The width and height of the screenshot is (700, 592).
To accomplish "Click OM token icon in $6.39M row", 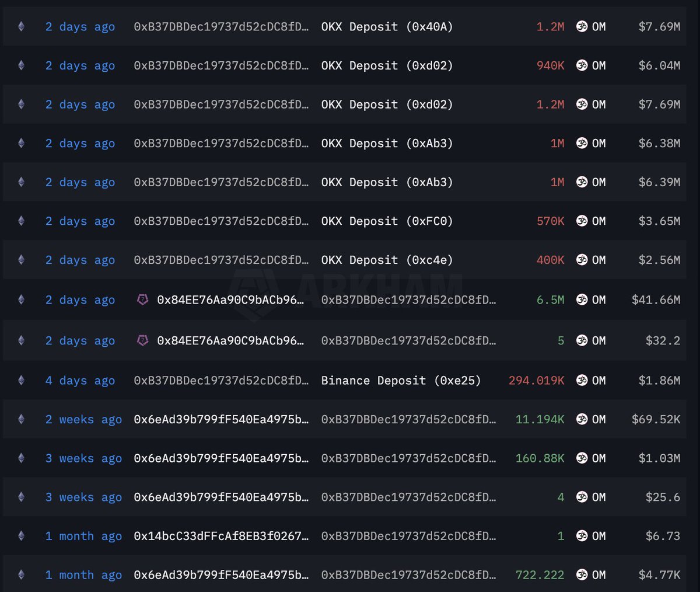I will 582,182.
